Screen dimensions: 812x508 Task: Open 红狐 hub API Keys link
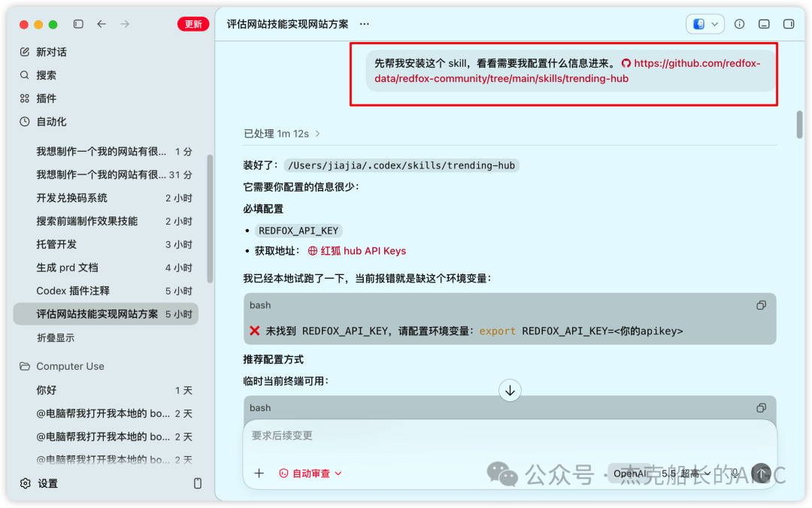pos(357,251)
